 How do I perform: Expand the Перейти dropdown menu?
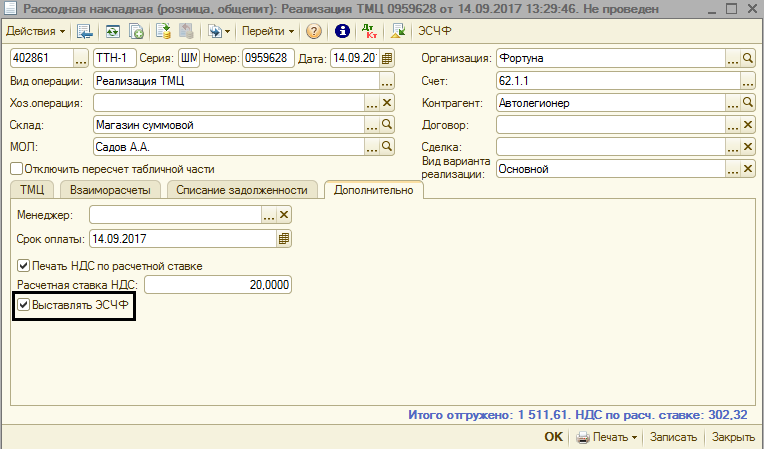[x=267, y=32]
